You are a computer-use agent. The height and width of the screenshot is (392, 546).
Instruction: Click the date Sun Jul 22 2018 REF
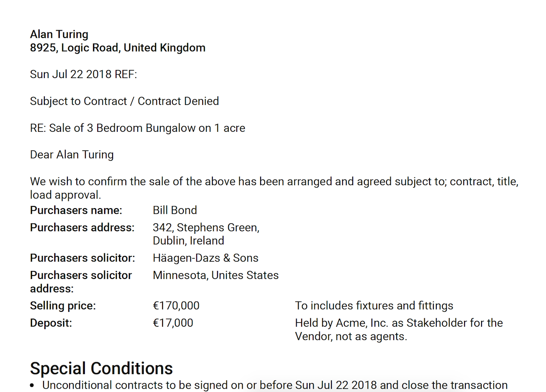[84, 74]
